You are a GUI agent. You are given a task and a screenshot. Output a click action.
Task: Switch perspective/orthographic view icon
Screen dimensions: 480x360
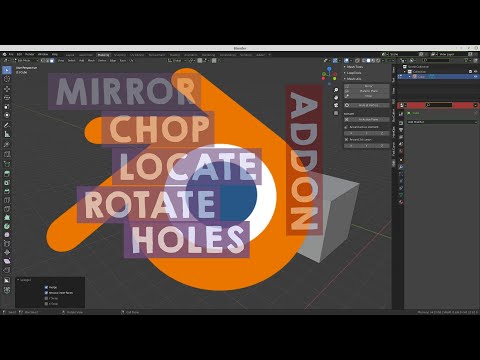point(336,113)
